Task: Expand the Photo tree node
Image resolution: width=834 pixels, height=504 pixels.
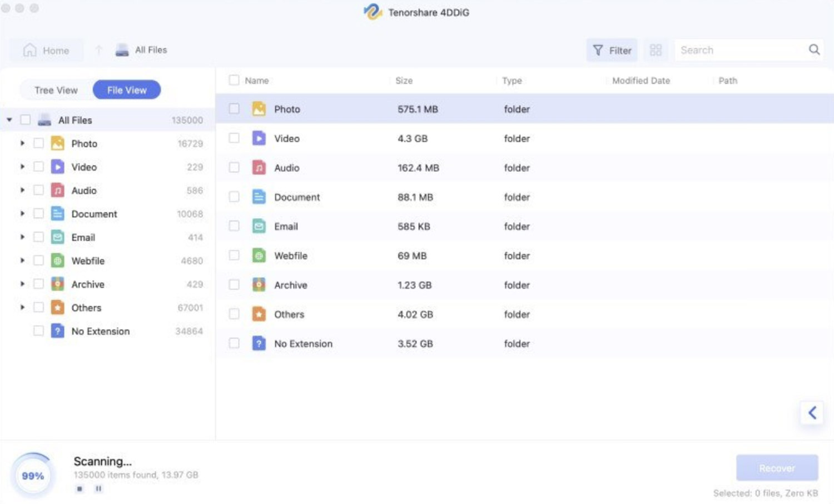Action: (x=22, y=143)
